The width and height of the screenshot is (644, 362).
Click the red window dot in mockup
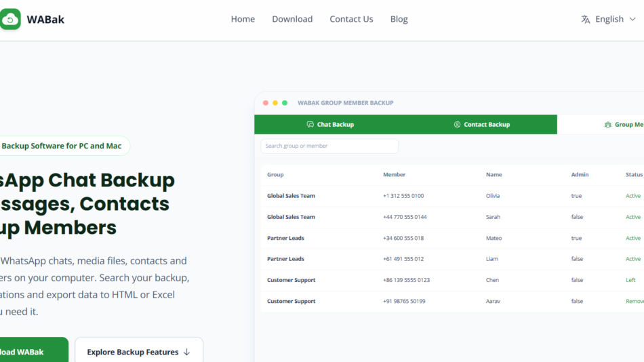point(266,103)
